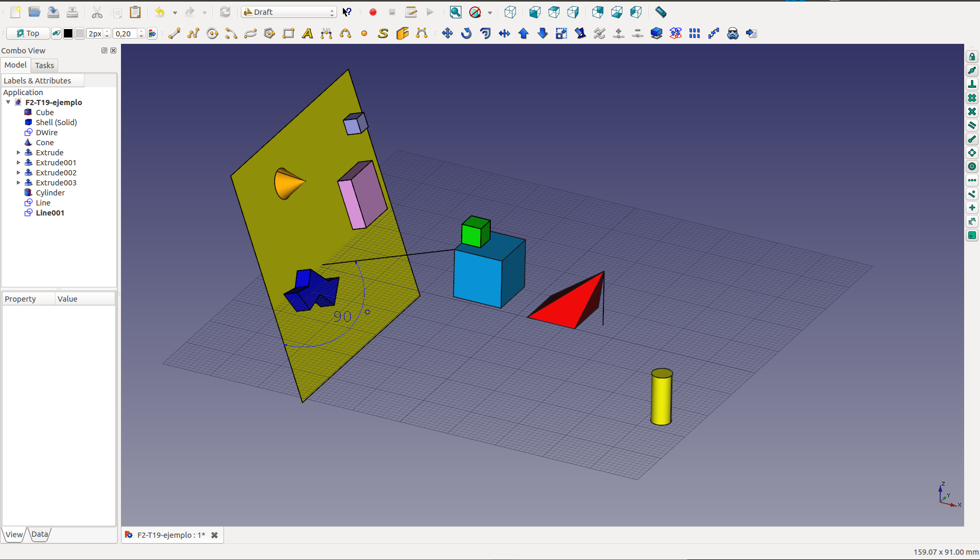Start macro recording with red button
The image size is (980, 560).
[373, 12]
